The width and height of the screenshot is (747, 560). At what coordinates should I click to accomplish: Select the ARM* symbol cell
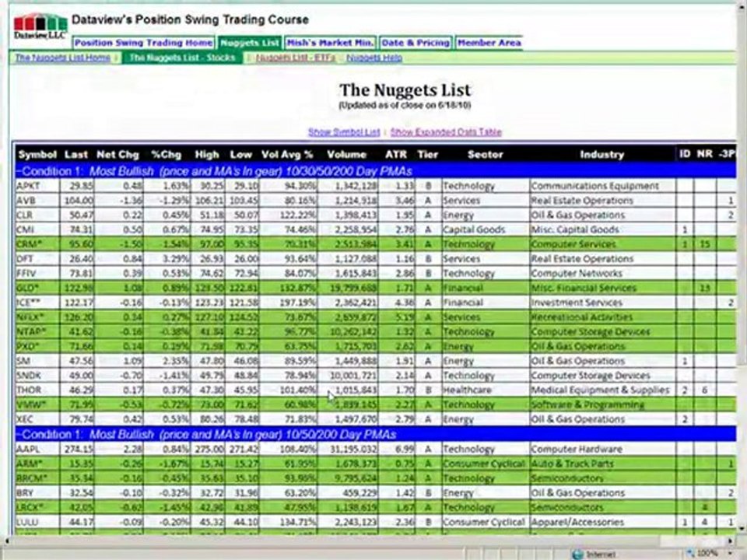[x=37, y=464]
